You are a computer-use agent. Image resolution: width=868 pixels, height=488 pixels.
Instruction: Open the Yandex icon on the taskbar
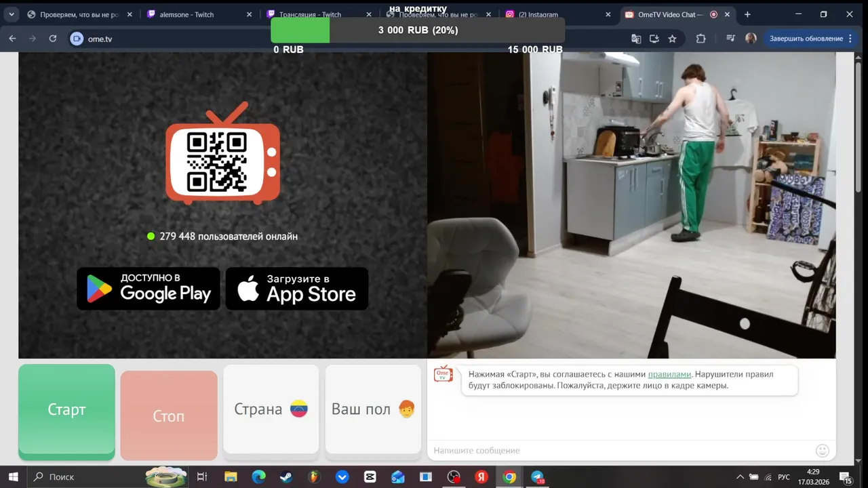pos(481,477)
